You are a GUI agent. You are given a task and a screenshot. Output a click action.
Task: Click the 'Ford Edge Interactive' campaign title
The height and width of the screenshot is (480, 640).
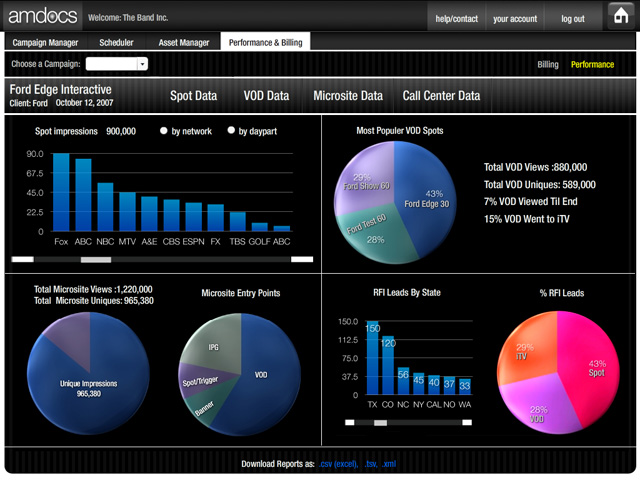coord(60,89)
